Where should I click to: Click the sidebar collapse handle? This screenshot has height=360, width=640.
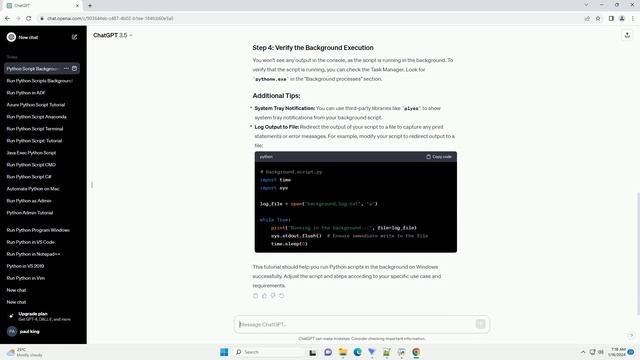coord(92,185)
